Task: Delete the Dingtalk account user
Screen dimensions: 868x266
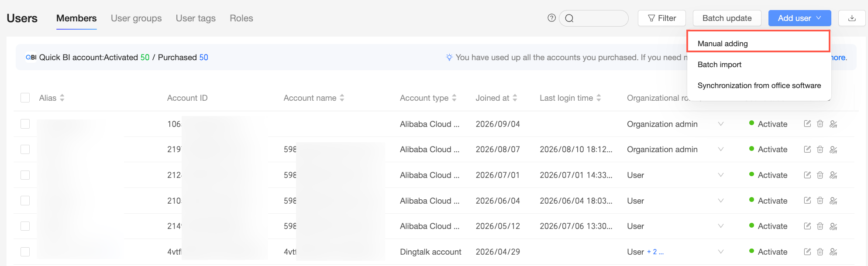Action: [820, 252]
